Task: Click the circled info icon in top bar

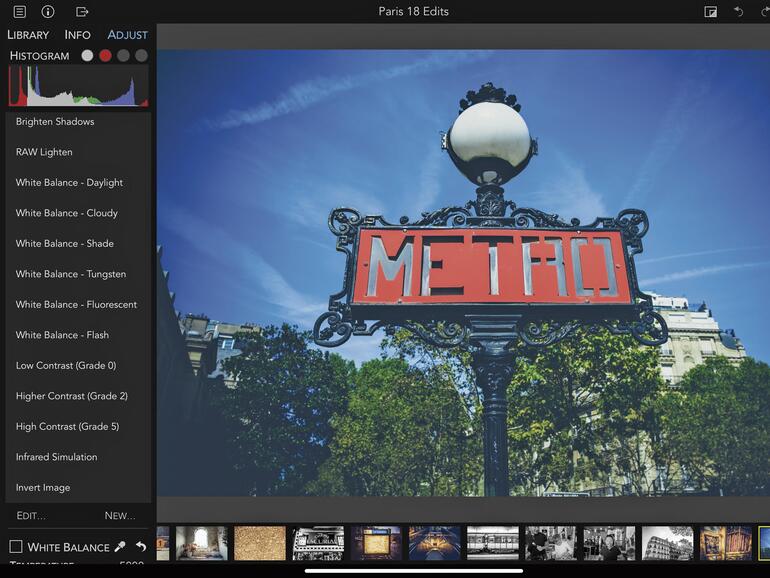Action: [x=48, y=12]
